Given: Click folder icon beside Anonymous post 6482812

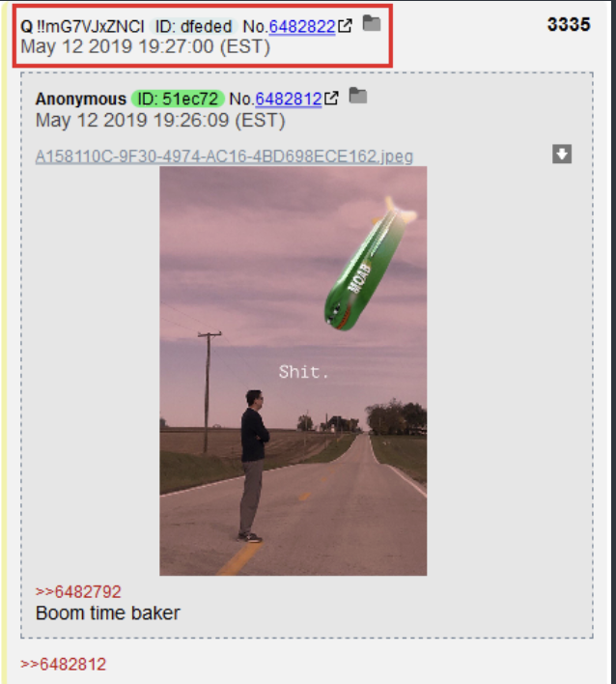Looking at the screenshot, I should click(x=358, y=96).
